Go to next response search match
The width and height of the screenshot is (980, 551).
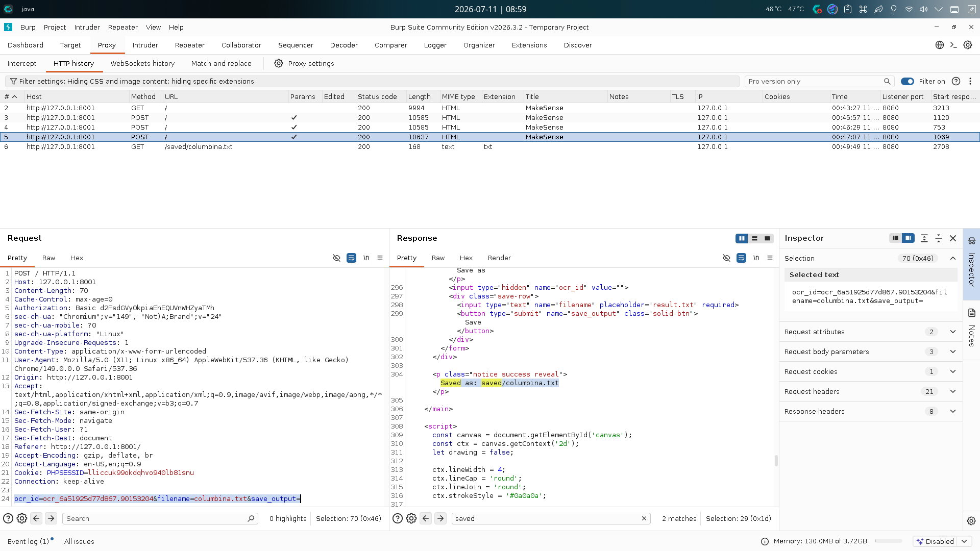tap(440, 518)
